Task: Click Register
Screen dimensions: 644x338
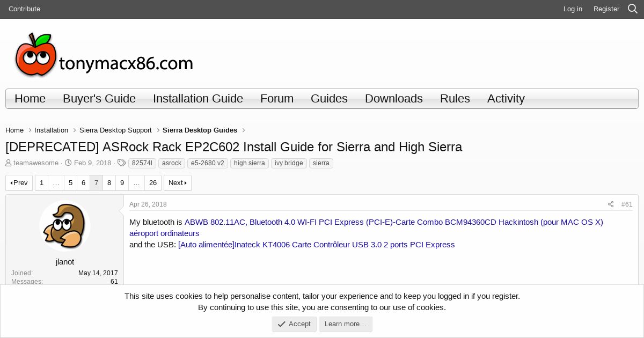Action: click(x=606, y=9)
